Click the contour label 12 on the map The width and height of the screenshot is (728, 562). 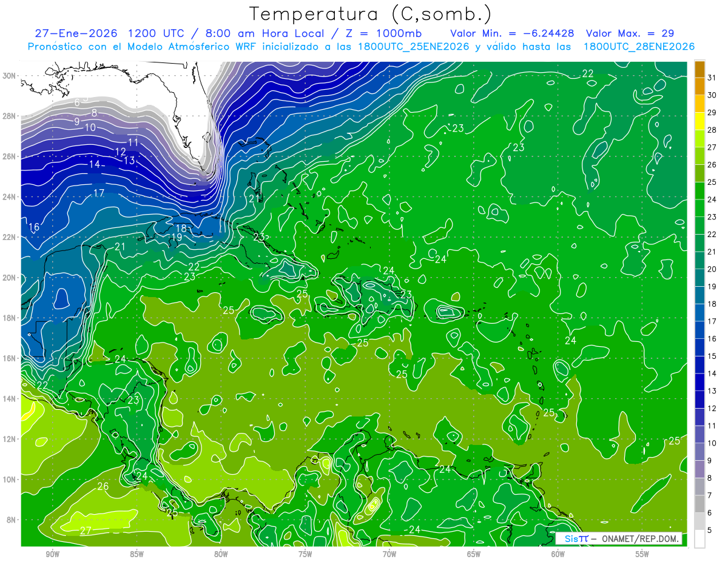coord(120,152)
